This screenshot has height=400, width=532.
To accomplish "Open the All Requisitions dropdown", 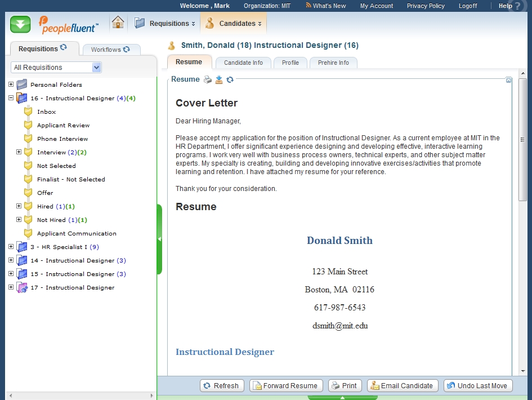I will click(x=96, y=68).
